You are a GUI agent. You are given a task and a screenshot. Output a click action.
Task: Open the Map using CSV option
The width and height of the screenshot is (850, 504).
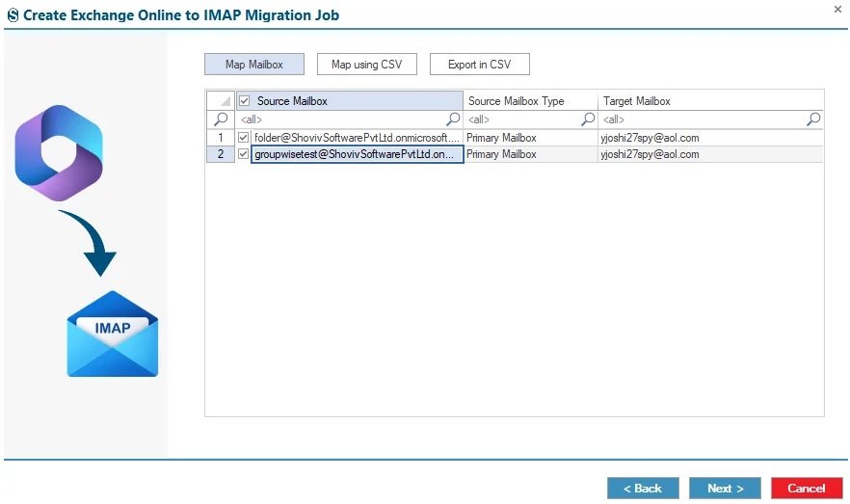coord(367,64)
